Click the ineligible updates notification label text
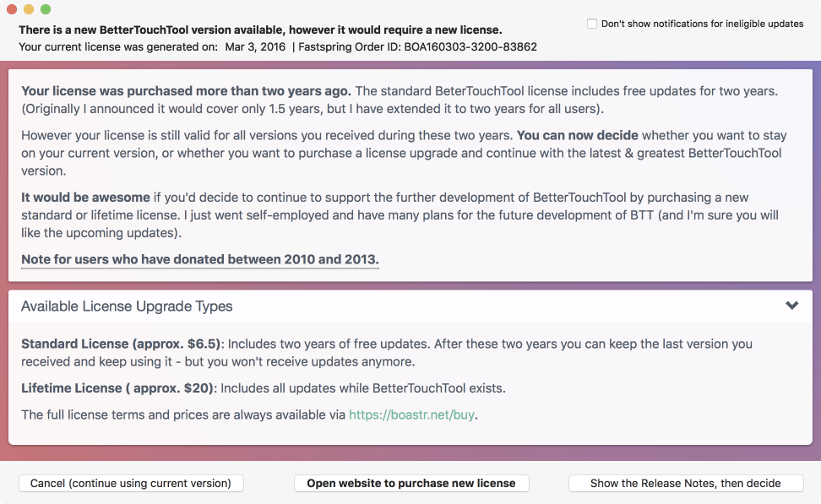 click(702, 24)
